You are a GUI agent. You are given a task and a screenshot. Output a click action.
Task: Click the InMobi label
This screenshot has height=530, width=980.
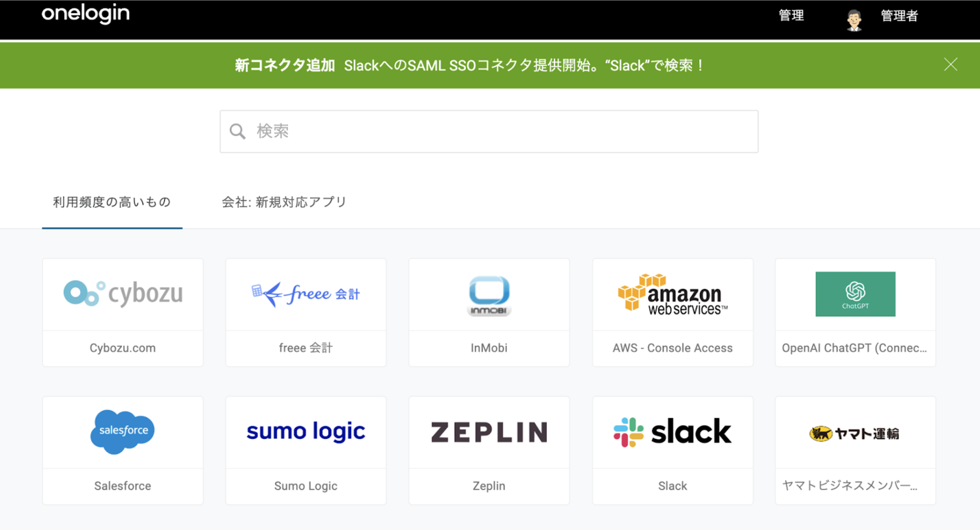(489, 348)
